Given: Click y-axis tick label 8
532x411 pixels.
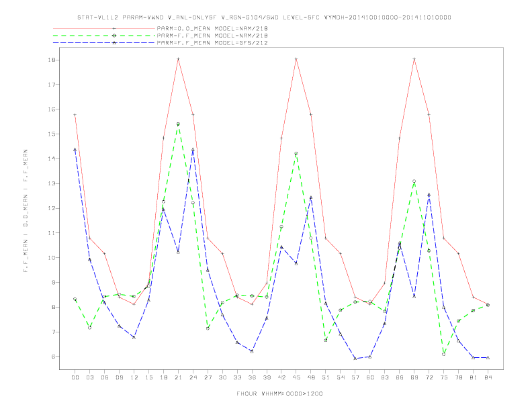Looking at the screenshot, I should (53, 307).
